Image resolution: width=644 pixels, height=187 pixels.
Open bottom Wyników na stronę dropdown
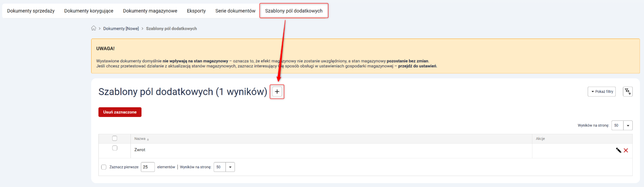230,167
